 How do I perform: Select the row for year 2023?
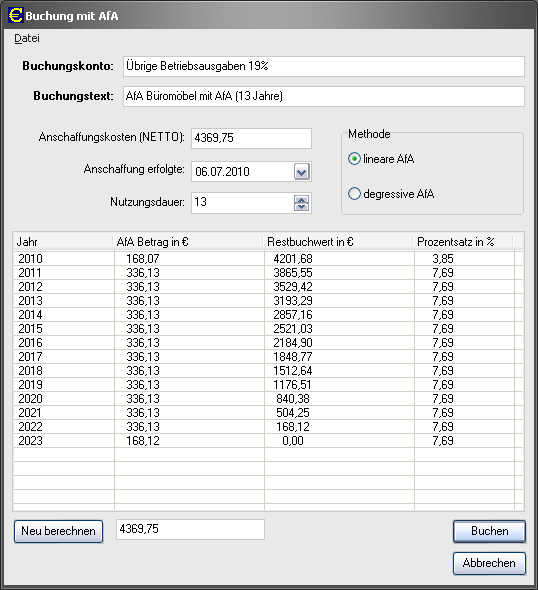(268, 441)
